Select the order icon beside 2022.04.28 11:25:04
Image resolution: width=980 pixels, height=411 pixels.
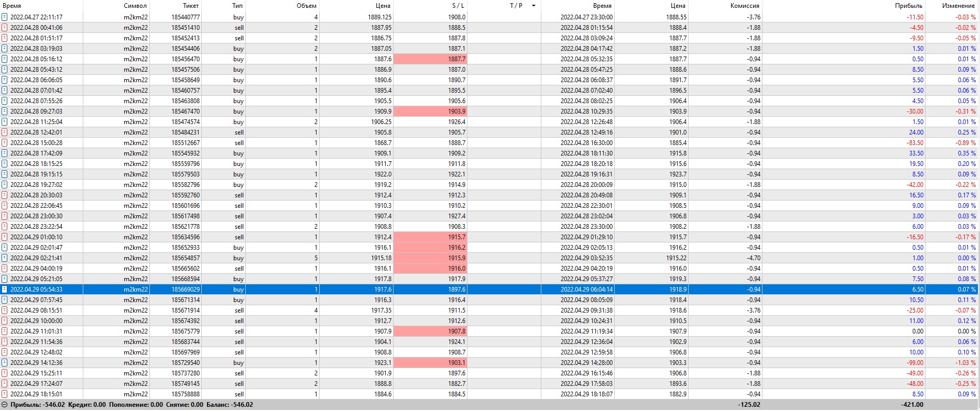click(5, 122)
